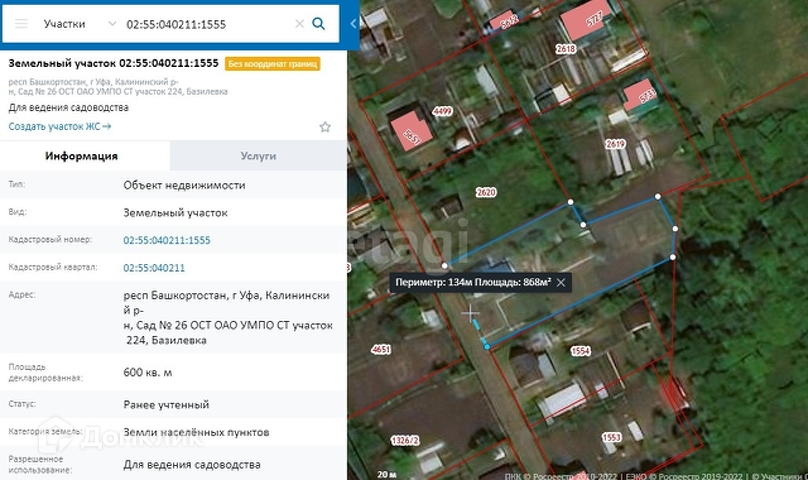Switch to the Услуги tab
Screen dimensions: 808x480
click(x=258, y=156)
